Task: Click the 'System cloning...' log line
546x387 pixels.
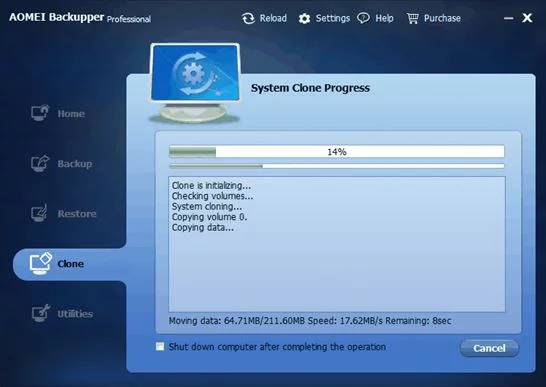Action: (207, 206)
